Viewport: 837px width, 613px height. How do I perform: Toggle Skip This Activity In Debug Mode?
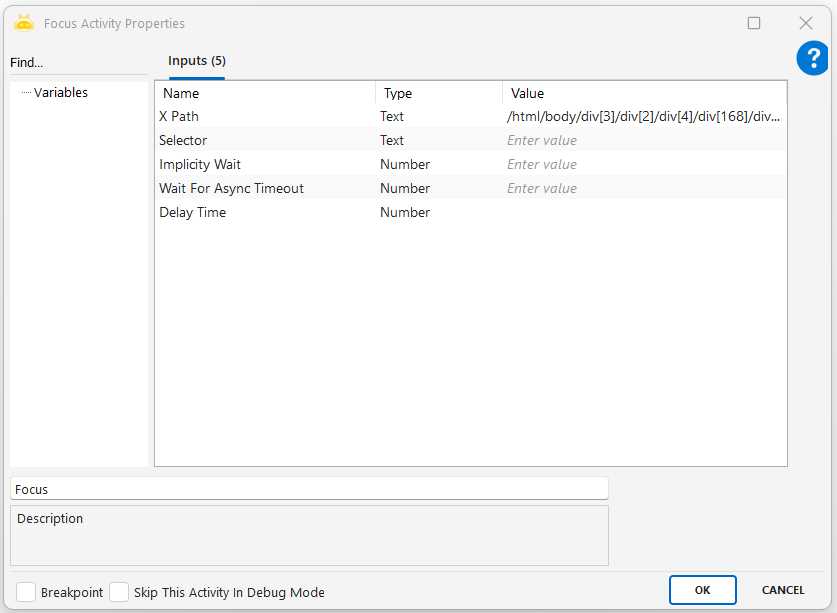(119, 592)
